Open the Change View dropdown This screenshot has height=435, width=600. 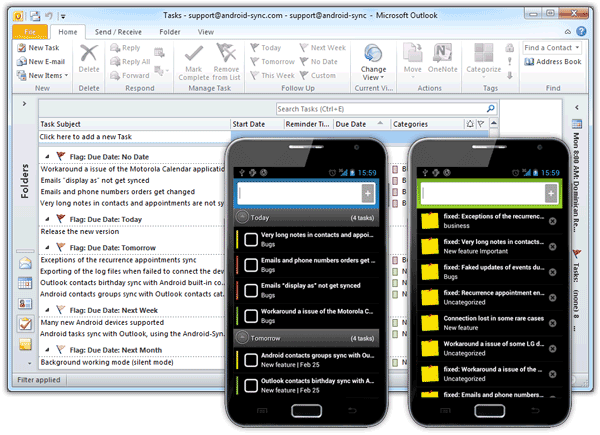pyautogui.click(x=373, y=62)
